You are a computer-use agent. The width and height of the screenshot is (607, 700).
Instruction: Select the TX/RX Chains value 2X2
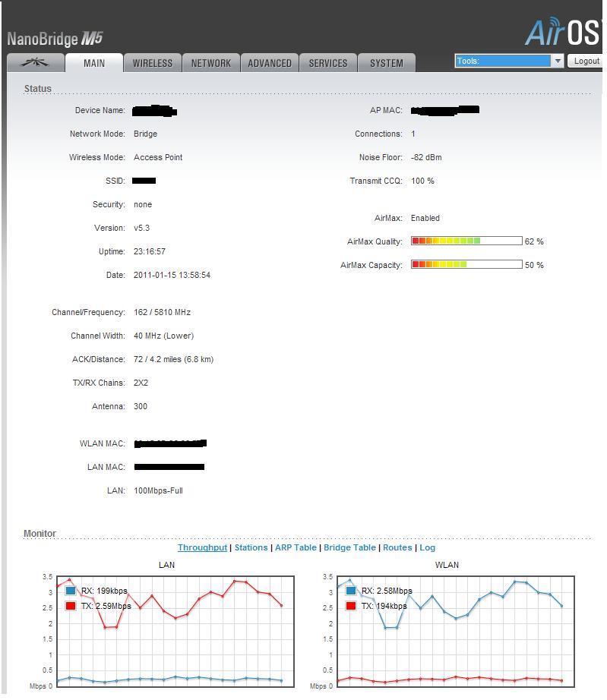tap(141, 383)
